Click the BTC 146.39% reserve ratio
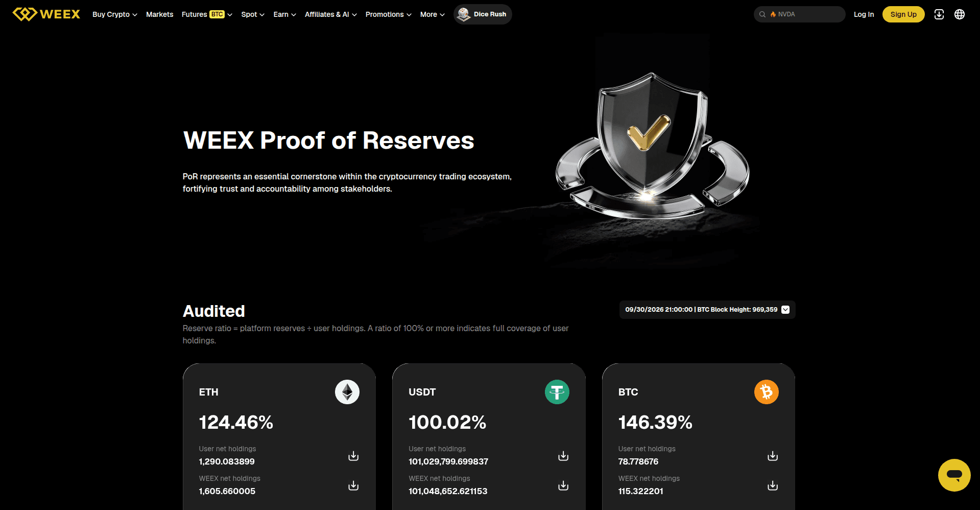Screen dimensions: 980x510 tap(655, 423)
